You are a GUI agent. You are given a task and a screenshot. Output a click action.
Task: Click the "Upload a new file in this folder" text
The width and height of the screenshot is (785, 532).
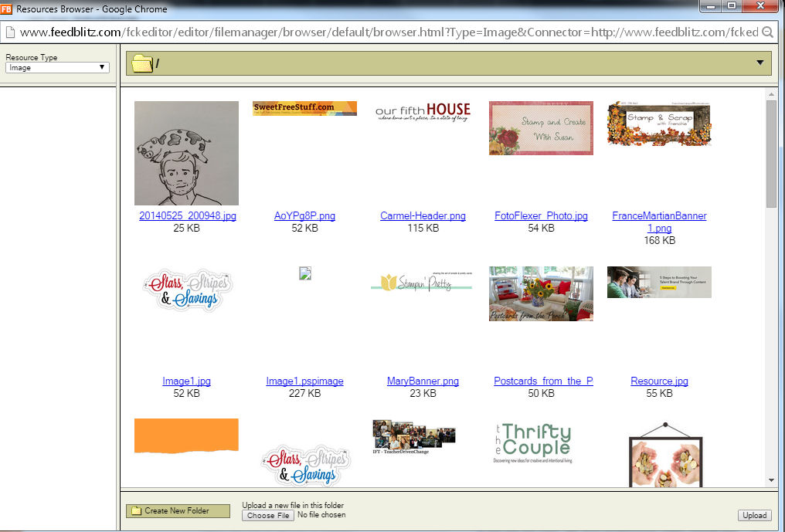(293, 506)
